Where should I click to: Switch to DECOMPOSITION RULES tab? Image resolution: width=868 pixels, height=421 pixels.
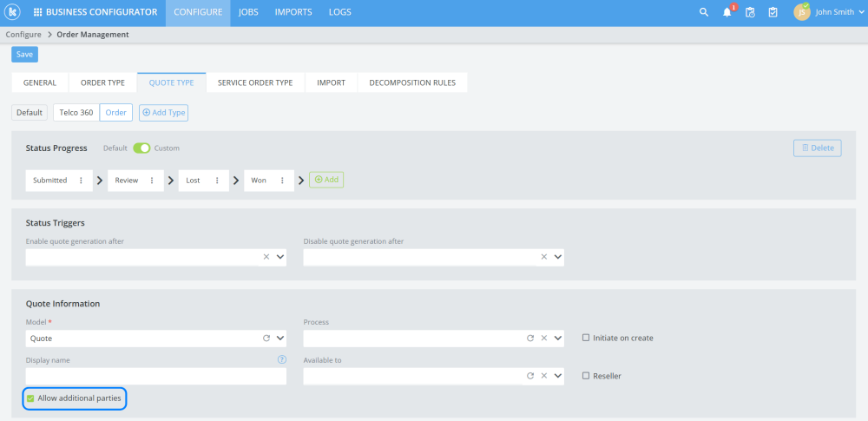click(412, 82)
